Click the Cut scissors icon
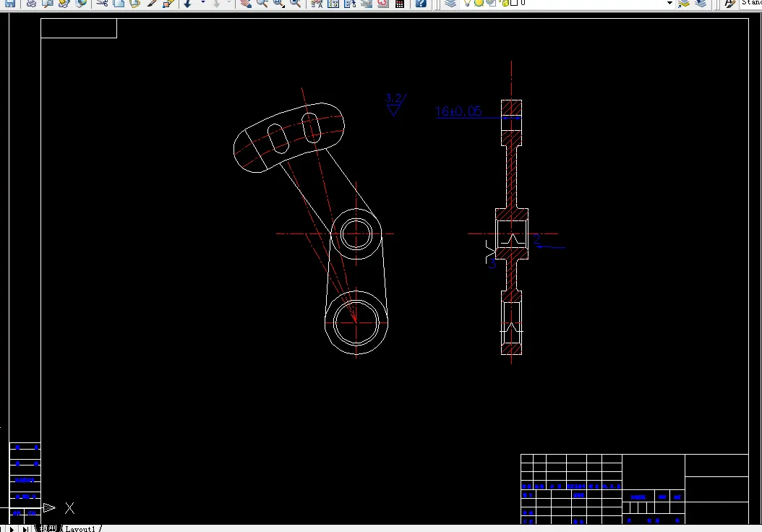Viewport: 762px width, 532px height. tap(102, 4)
